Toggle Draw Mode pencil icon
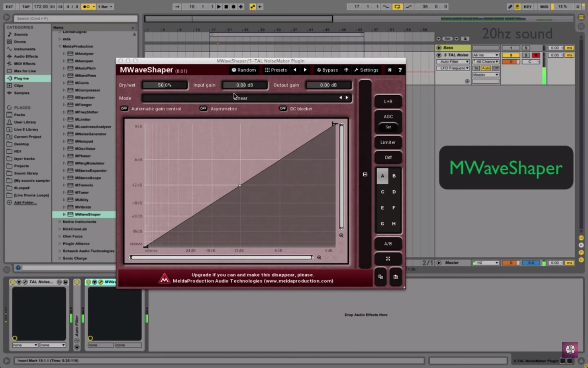Image resolution: width=588 pixels, height=368 pixels. (510, 7)
